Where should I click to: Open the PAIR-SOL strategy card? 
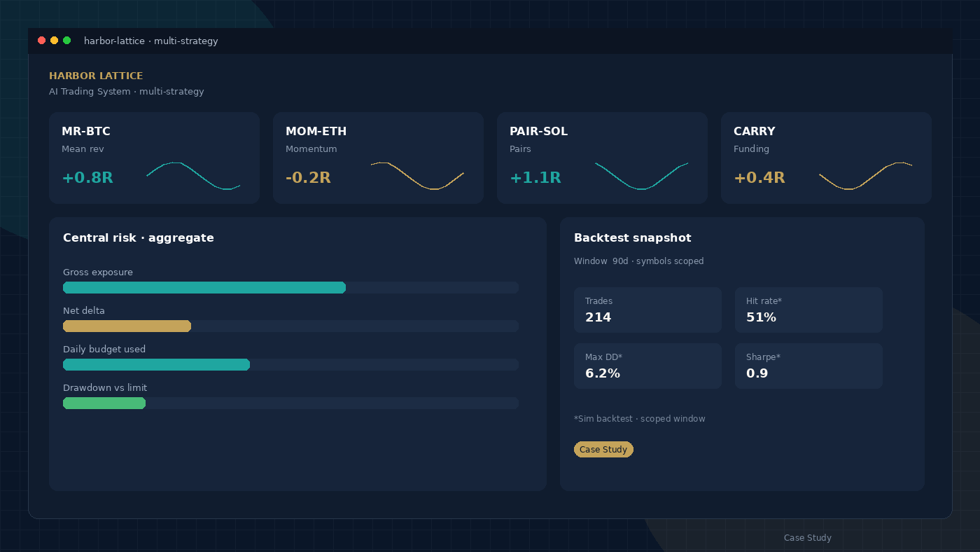[602, 158]
